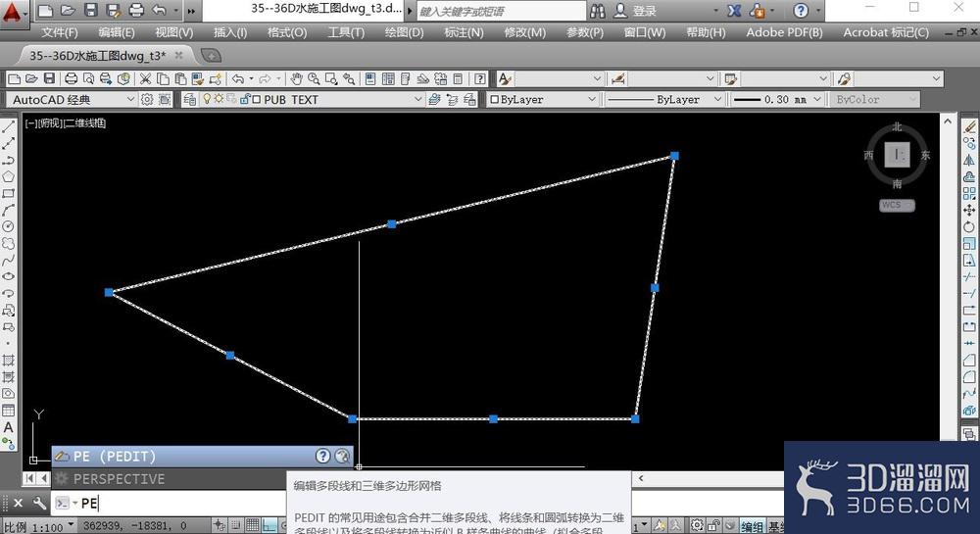The width and height of the screenshot is (980, 534).
Task: Toggle the toolbar lock icon in status bar
Action: pyautogui.click(x=713, y=526)
